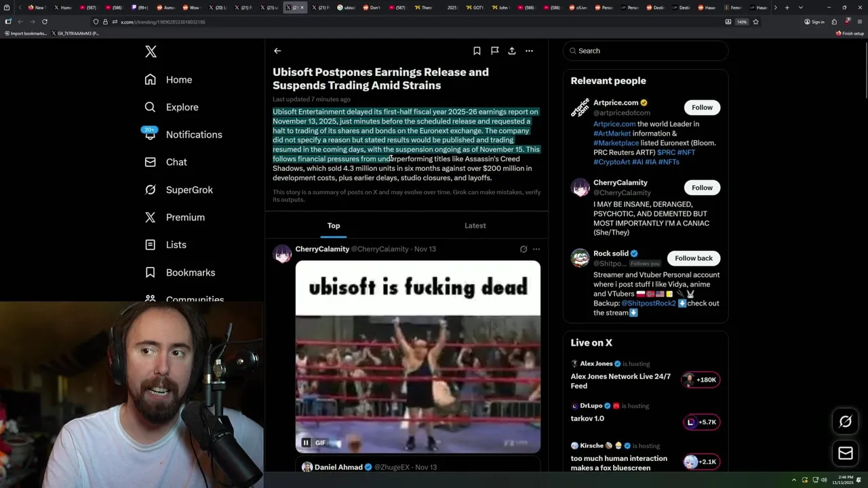Open @ShitpostRock2 backup account link

pos(648,303)
